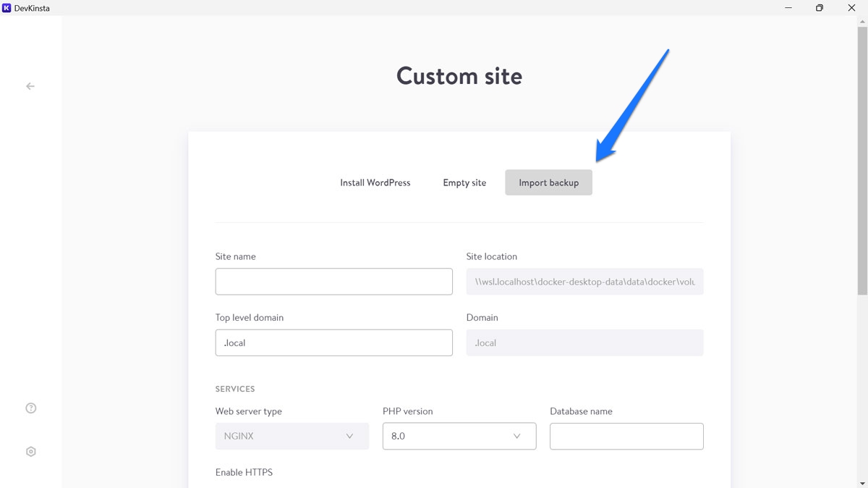
Task: Click the Site location path field
Action: pyautogui.click(x=584, y=282)
